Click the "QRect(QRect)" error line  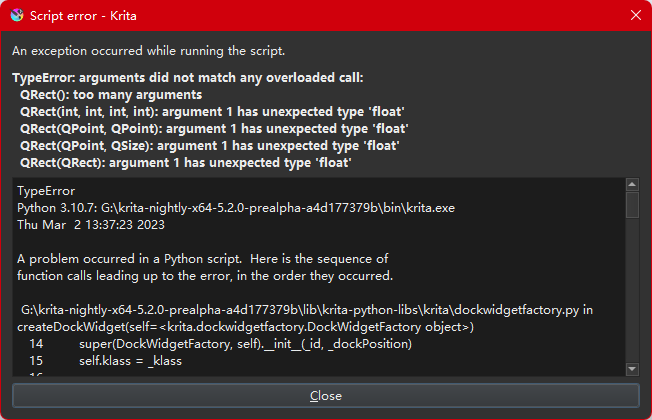pyautogui.click(x=185, y=163)
